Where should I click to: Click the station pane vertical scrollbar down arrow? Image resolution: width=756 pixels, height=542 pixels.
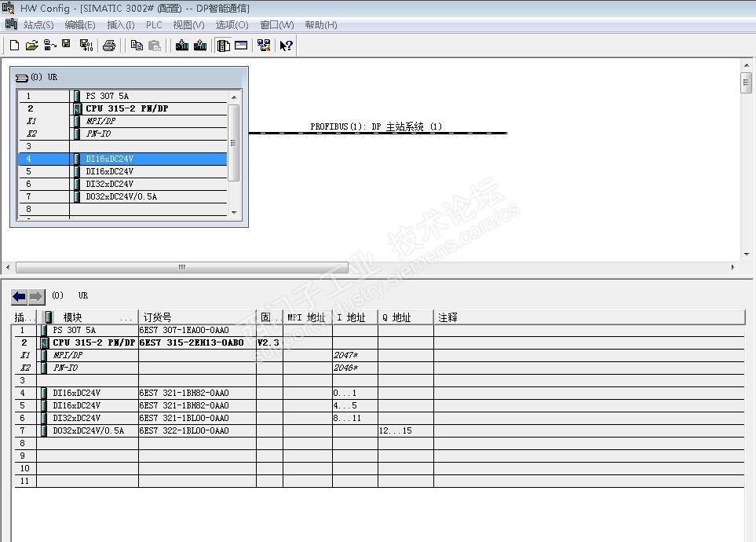click(x=747, y=254)
